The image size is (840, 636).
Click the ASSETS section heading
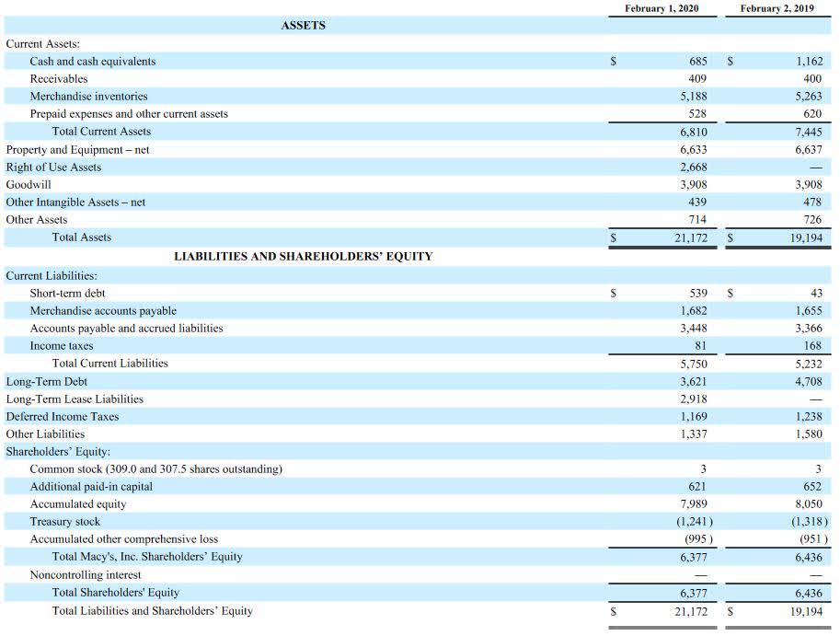[x=304, y=26]
